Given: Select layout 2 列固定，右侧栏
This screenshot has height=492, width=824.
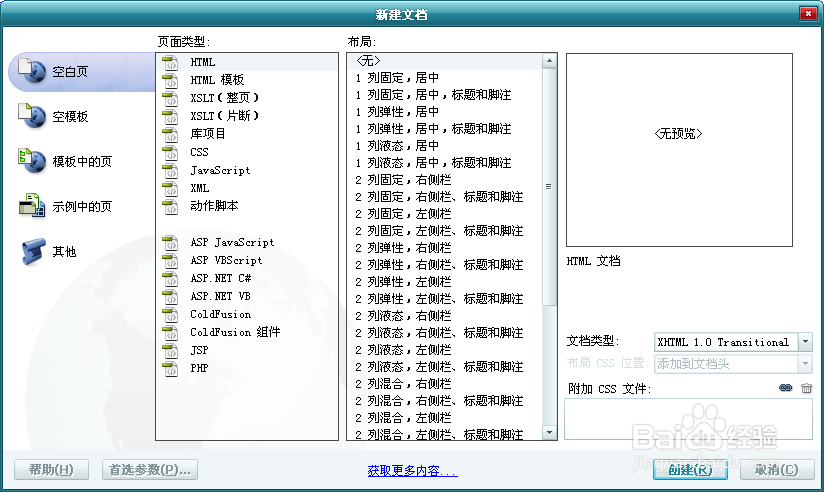Looking at the screenshot, I should coord(403,180).
